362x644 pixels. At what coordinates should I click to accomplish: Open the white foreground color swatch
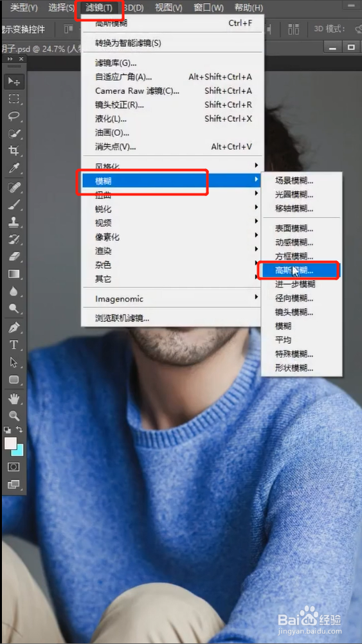[x=10, y=443]
